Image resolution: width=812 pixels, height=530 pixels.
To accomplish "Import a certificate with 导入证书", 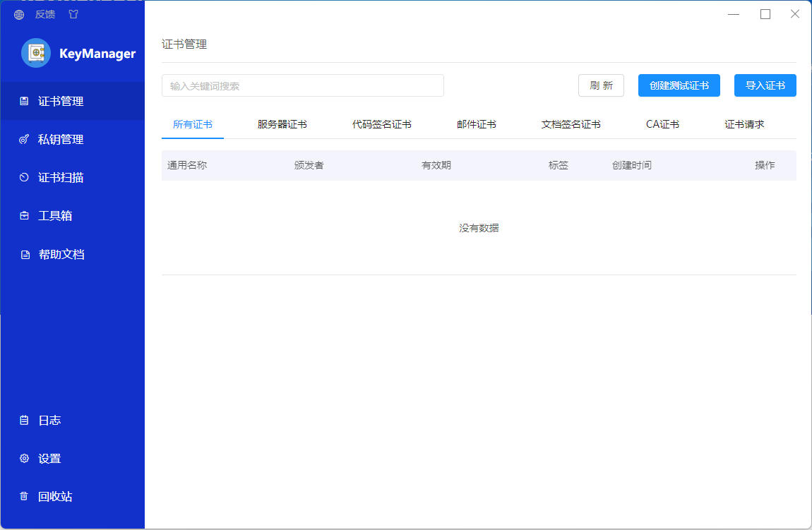I will (765, 85).
